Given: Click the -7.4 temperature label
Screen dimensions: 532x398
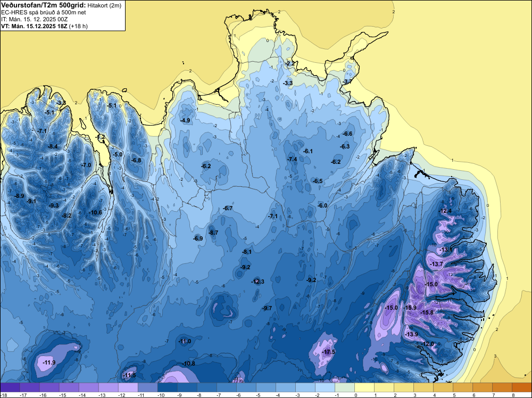Looking at the screenshot, I should [x=292, y=160].
